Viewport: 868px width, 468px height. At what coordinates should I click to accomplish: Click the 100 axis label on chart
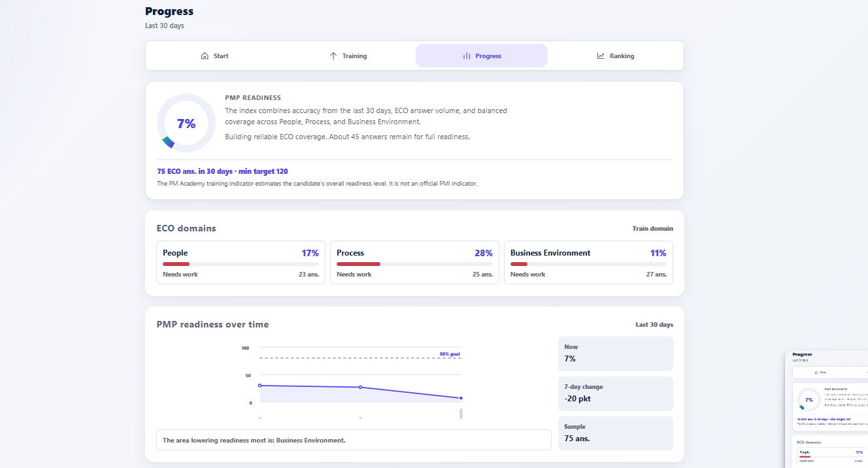click(245, 348)
